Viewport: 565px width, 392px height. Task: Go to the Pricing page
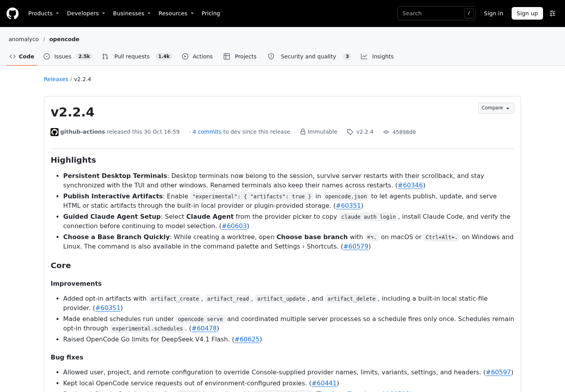(211, 13)
